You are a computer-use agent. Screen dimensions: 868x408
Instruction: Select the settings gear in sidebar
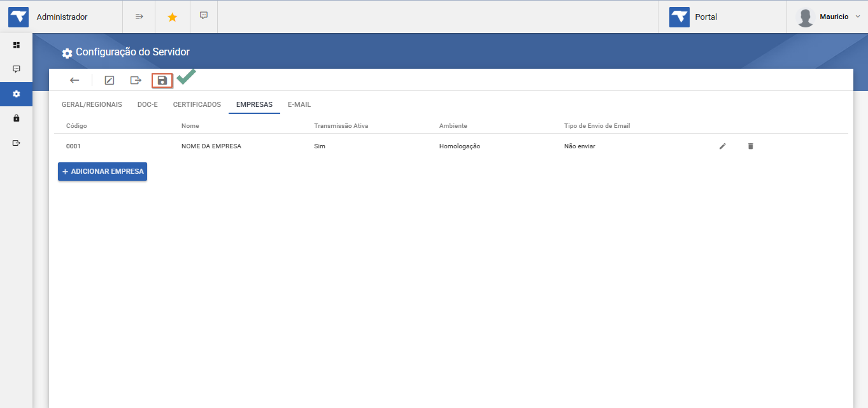tap(17, 94)
